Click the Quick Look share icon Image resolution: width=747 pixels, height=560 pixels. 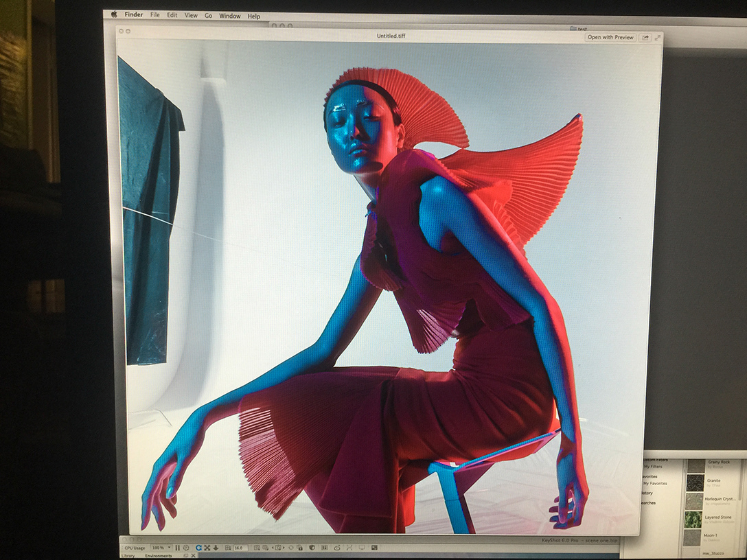[645, 38]
